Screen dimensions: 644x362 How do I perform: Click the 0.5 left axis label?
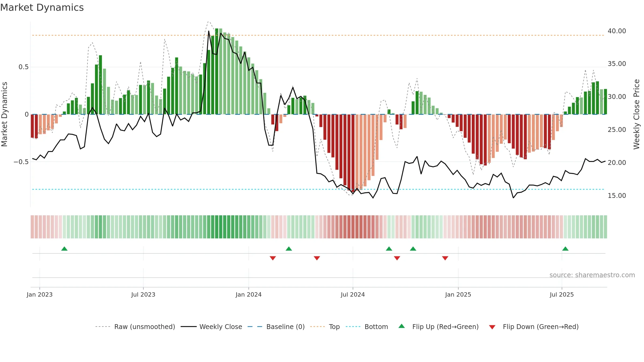24,67
